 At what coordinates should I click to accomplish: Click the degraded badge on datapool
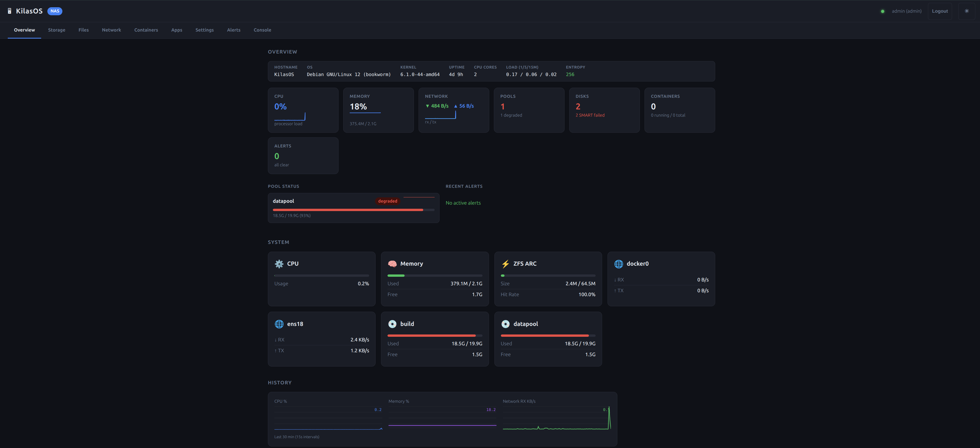(x=387, y=201)
